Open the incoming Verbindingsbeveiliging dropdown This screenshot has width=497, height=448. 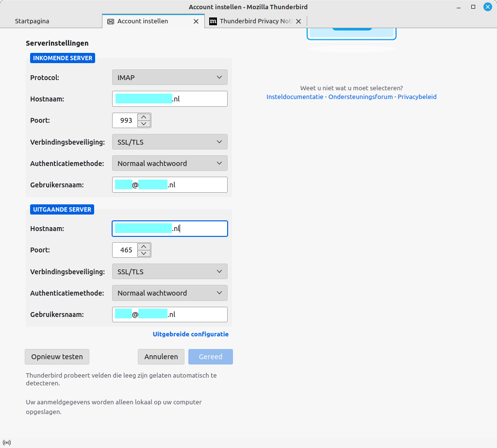(x=169, y=142)
